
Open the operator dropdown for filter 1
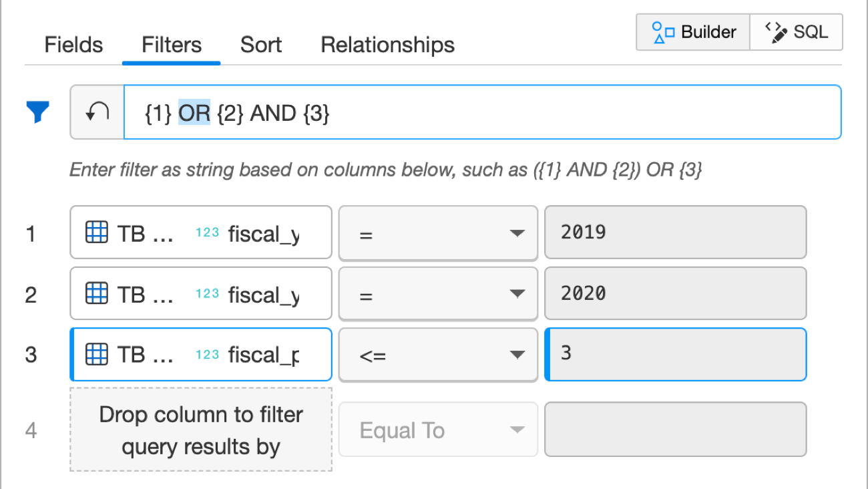point(438,232)
